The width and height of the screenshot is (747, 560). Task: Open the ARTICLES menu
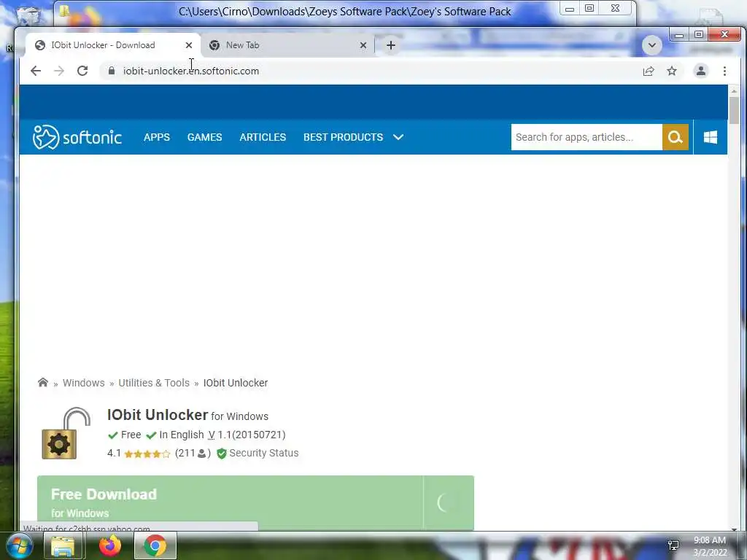263,137
